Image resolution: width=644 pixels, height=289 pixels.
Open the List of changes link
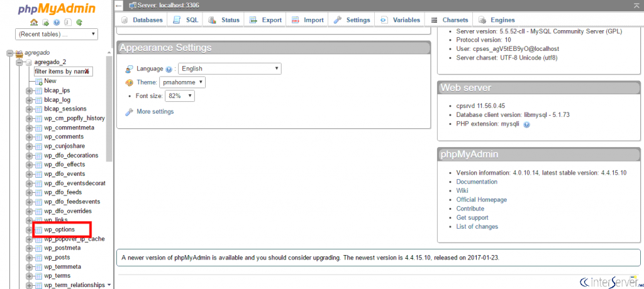[x=477, y=227]
